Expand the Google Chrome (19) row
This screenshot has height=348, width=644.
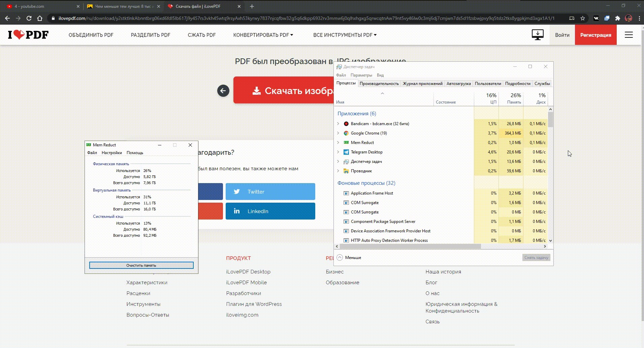pos(338,133)
